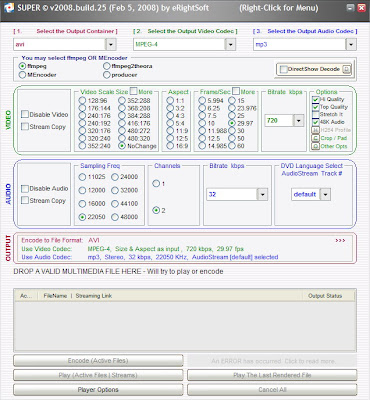Screen dimensions: 370x400
Task: Open the audio bitrate 32 dropdown
Action: point(263,194)
